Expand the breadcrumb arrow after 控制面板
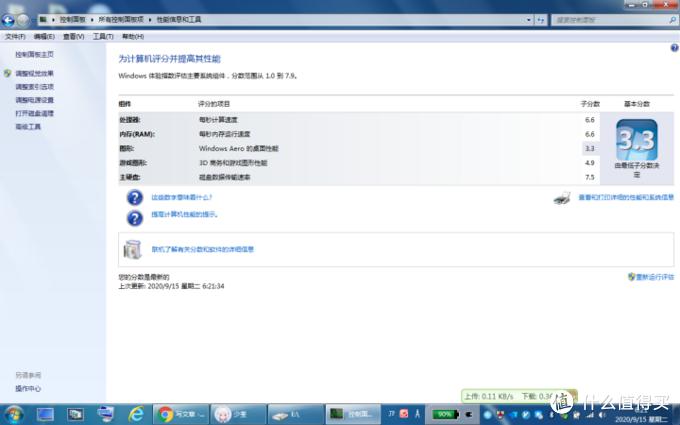 pos(92,20)
